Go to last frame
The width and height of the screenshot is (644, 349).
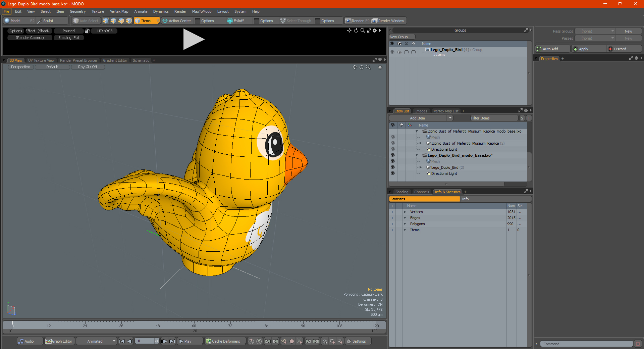tap(172, 341)
